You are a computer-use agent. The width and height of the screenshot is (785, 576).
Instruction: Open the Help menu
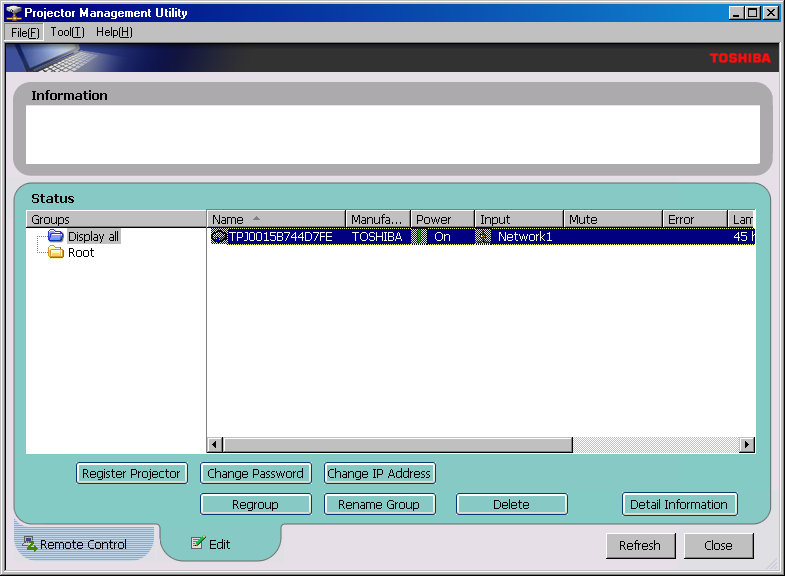(x=114, y=33)
